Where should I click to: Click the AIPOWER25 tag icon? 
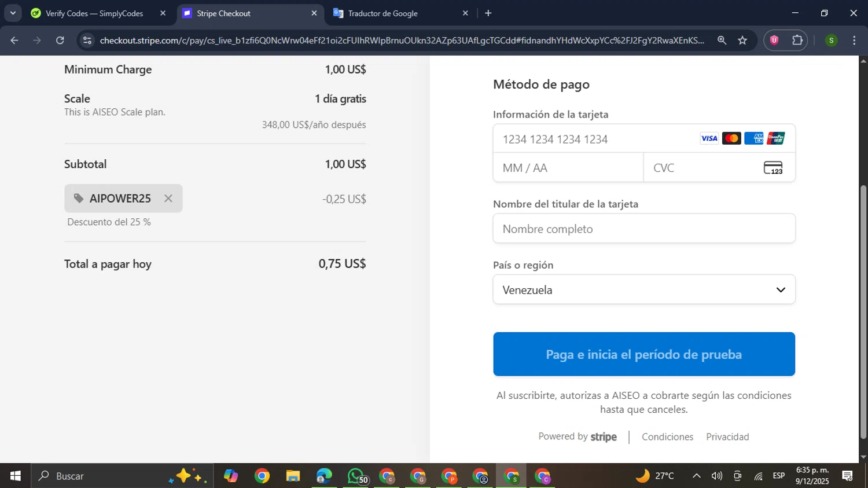pos(79,199)
